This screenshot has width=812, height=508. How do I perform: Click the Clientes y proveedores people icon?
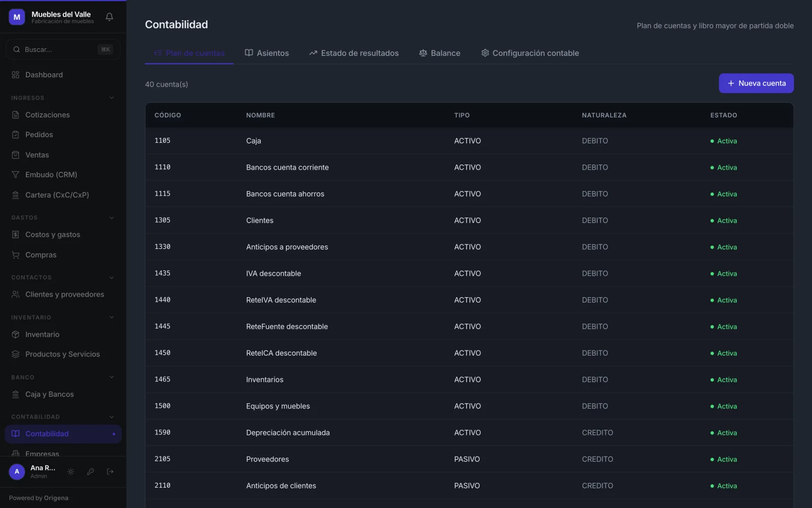15,295
